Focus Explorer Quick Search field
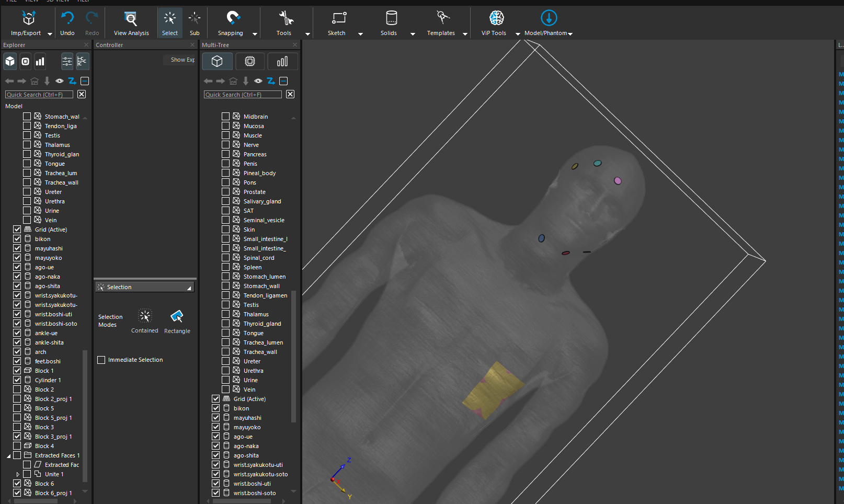The height and width of the screenshot is (504, 844). [x=39, y=95]
